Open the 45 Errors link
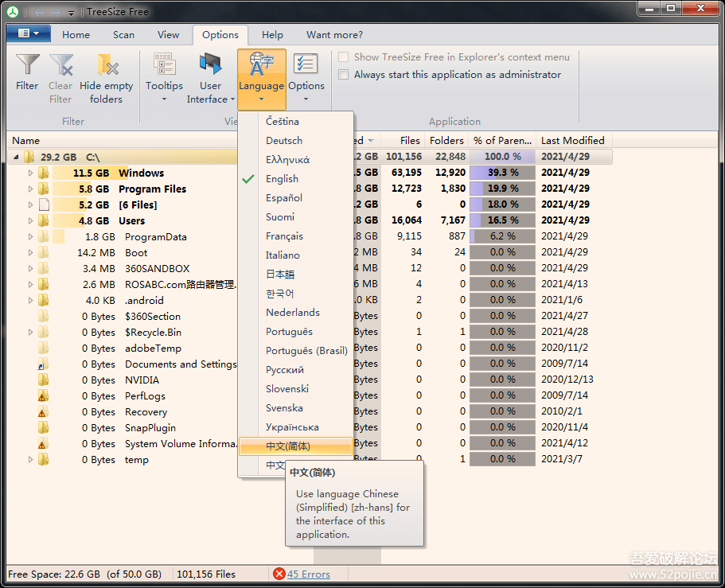This screenshot has width=725, height=588. tap(308, 574)
